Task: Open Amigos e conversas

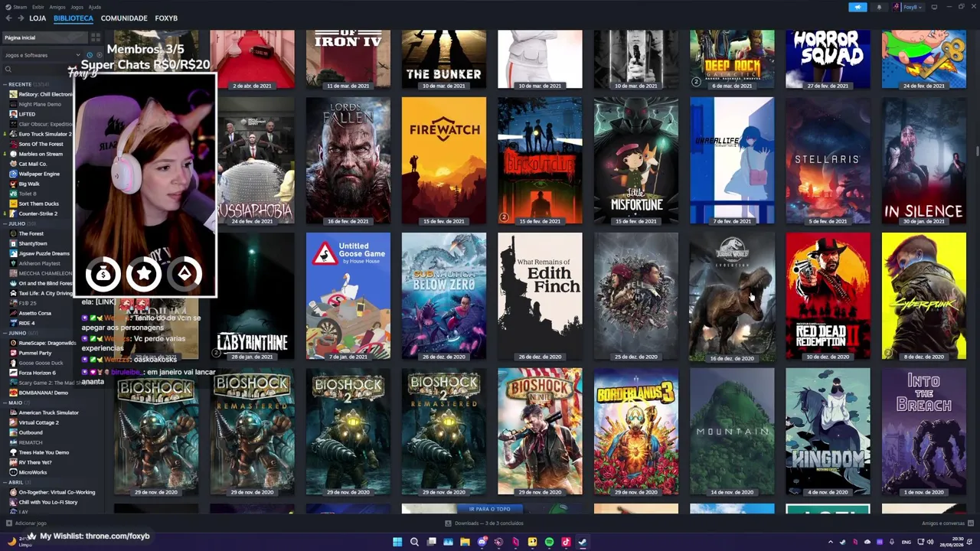Action: point(943,523)
